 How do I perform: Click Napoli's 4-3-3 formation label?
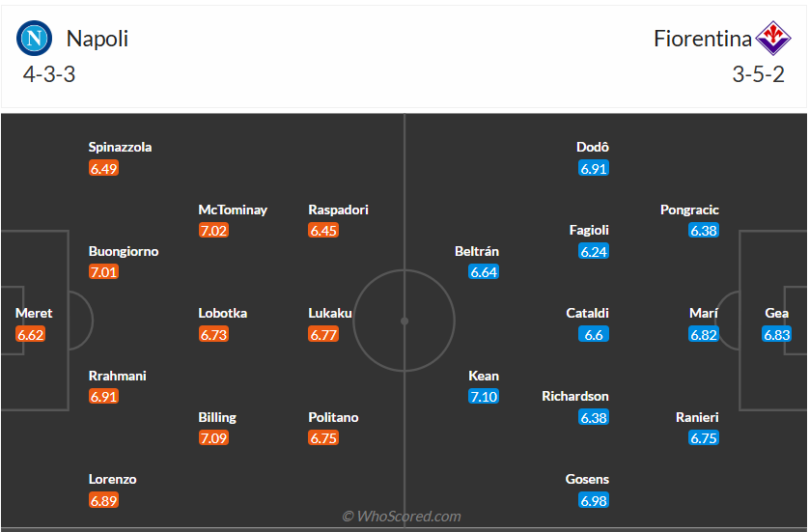48,74
